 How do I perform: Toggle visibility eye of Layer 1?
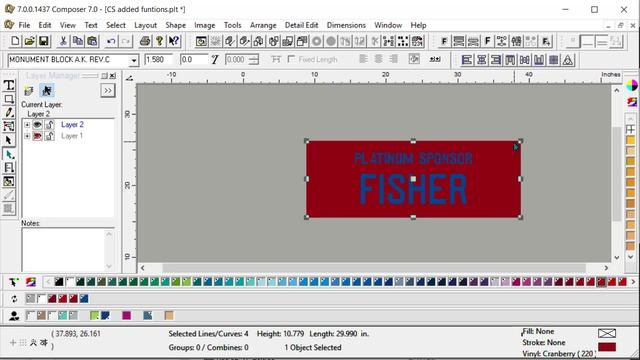pyautogui.click(x=37, y=136)
